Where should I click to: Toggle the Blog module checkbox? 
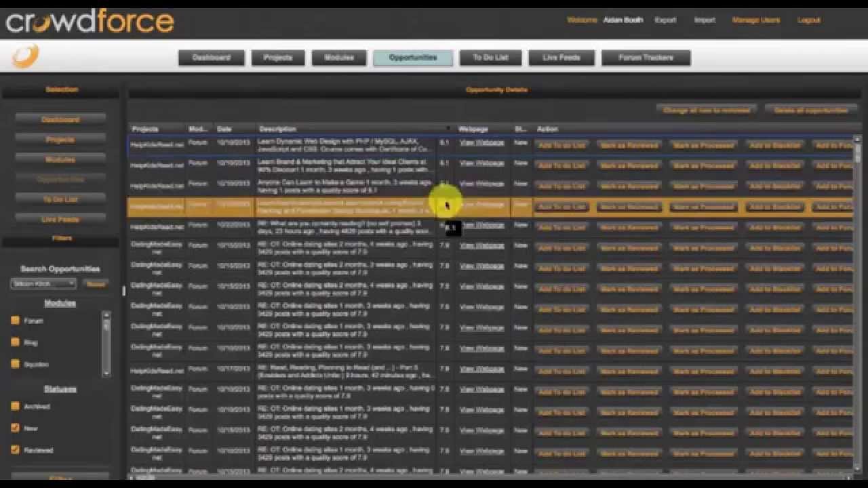pyautogui.click(x=15, y=342)
